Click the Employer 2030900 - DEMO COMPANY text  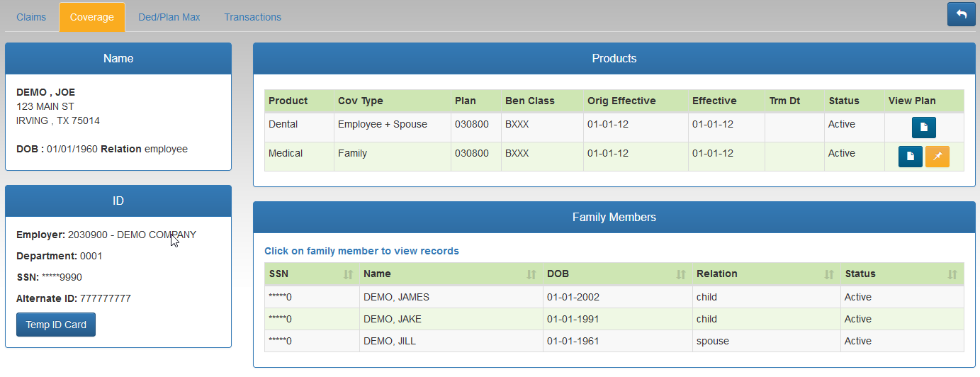(x=106, y=235)
